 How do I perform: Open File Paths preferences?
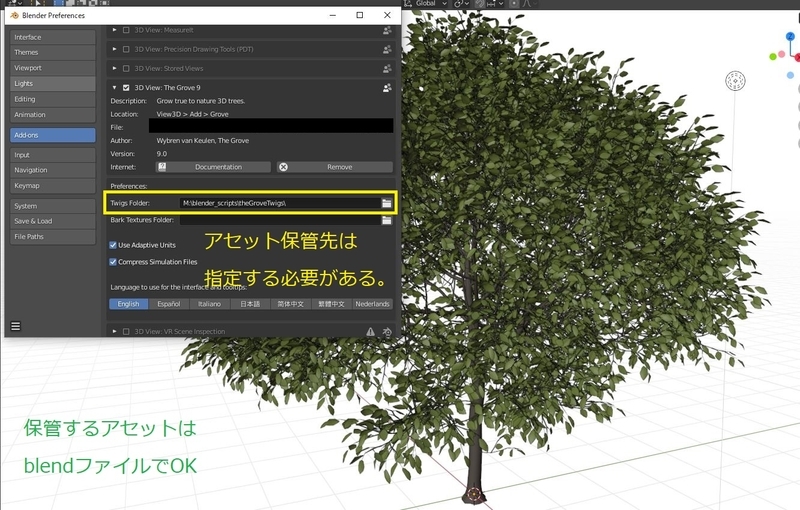point(53,237)
